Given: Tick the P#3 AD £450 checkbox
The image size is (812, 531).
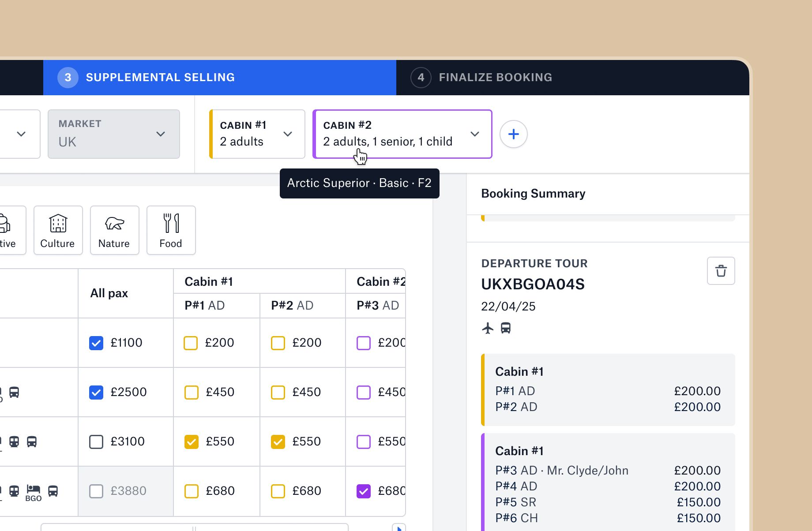Looking at the screenshot, I should (x=364, y=393).
